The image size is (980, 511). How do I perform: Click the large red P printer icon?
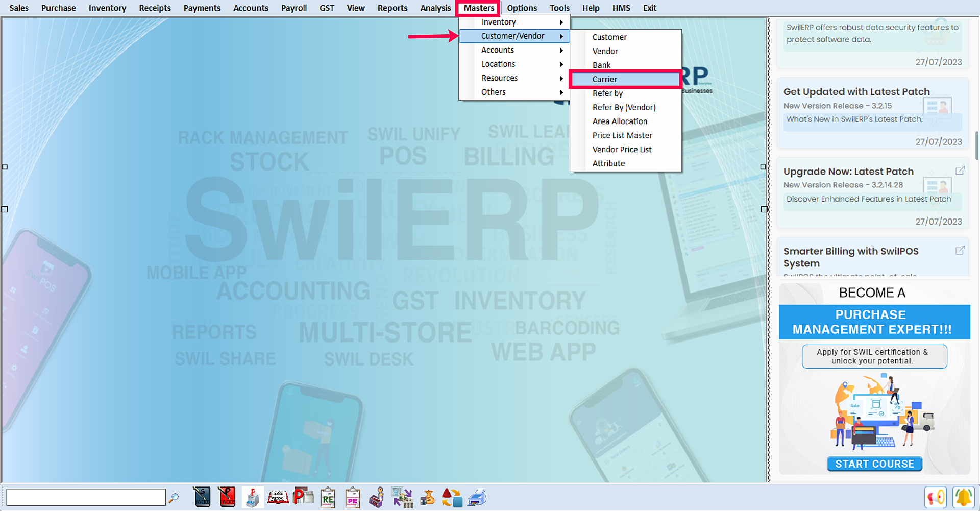tap(303, 497)
